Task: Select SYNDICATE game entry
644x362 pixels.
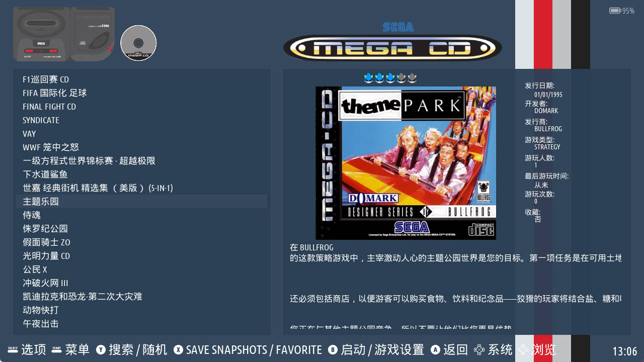Action: pos(141,120)
